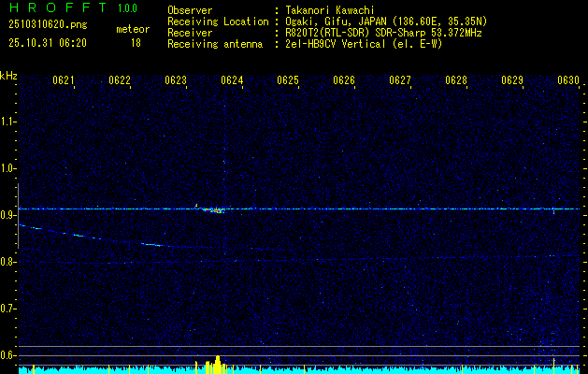
Task: Click date stamp 25.10.31 06:20
Action: click(x=48, y=43)
